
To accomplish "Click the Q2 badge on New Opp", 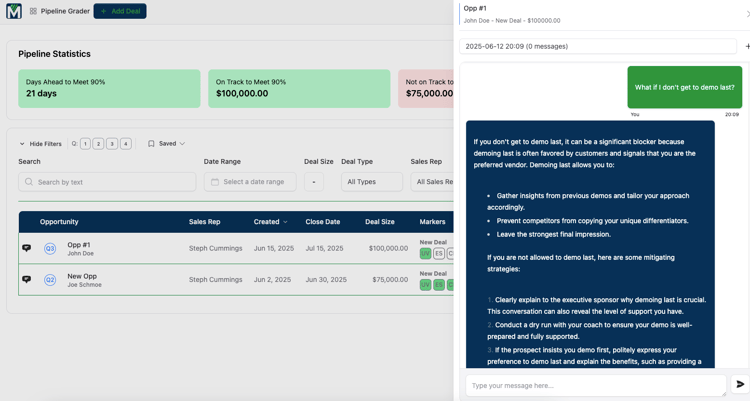I will [50, 280].
